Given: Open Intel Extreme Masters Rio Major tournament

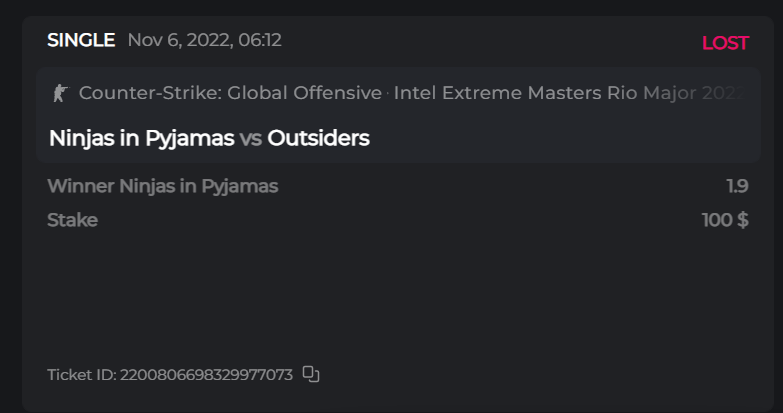Looking at the screenshot, I should 570,93.
